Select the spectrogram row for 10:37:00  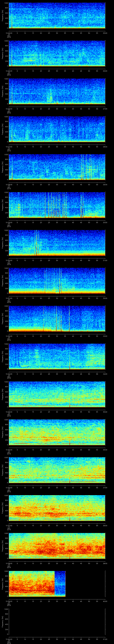pyautogui.click(x=57, y=508)
